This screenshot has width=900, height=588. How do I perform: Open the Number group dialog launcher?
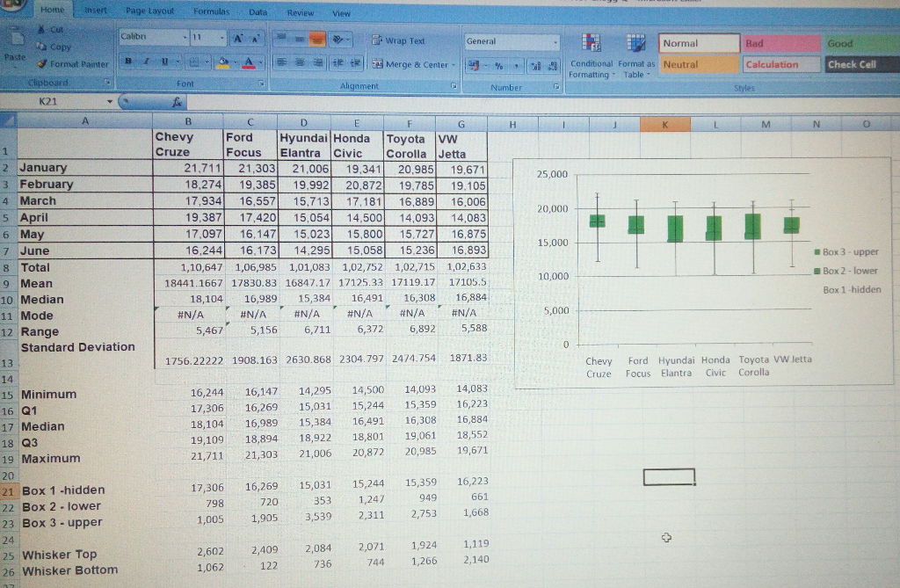click(556, 87)
